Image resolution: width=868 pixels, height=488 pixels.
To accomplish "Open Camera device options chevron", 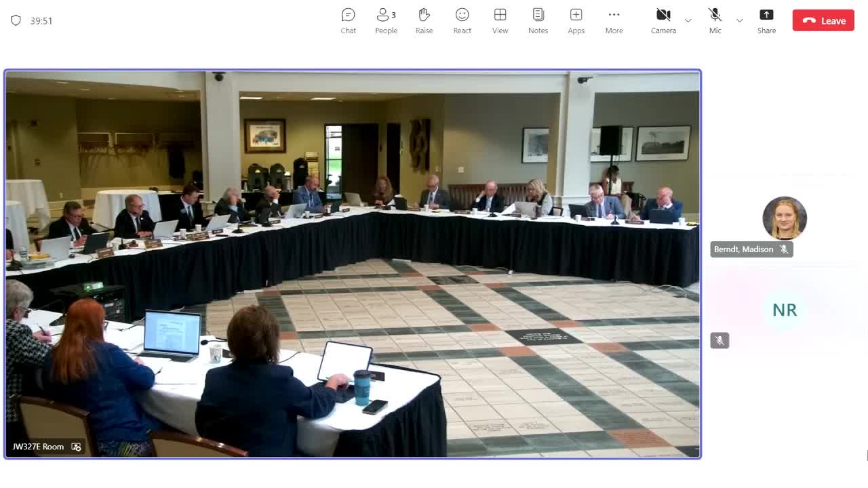I will pos(688,20).
